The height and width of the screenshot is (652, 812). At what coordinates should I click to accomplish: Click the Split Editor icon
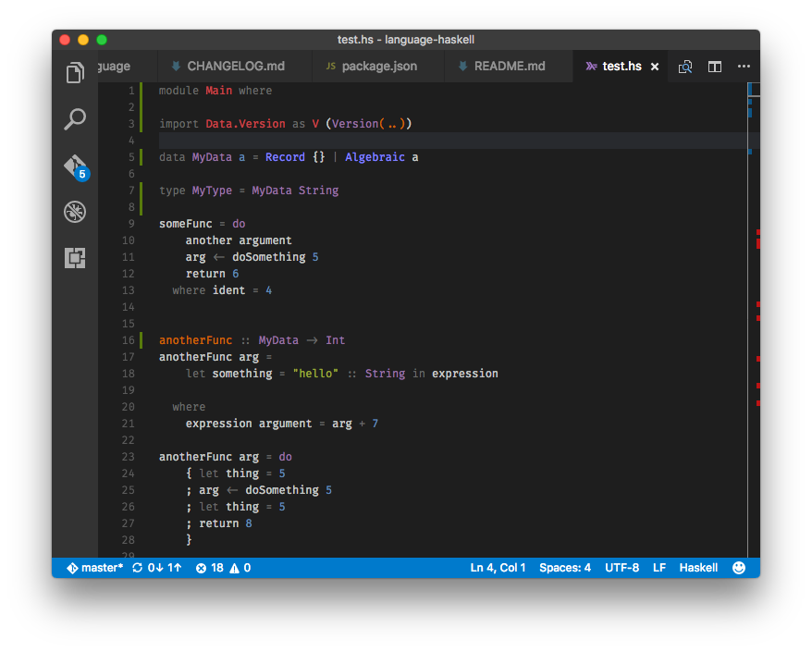click(x=715, y=67)
